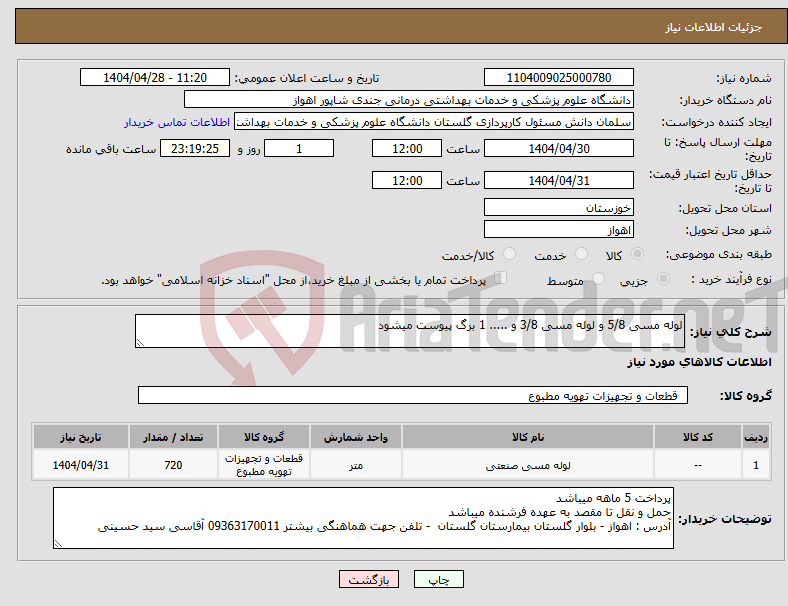Click the response deadline time 12:00 field
The height and width of the screenshot is (606, 788).
pos(407,148)
